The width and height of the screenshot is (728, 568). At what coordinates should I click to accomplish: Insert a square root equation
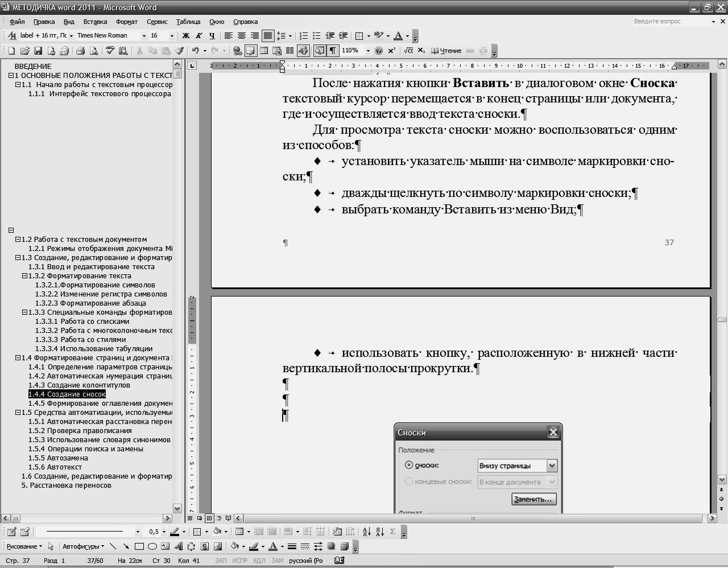[408, 51]
